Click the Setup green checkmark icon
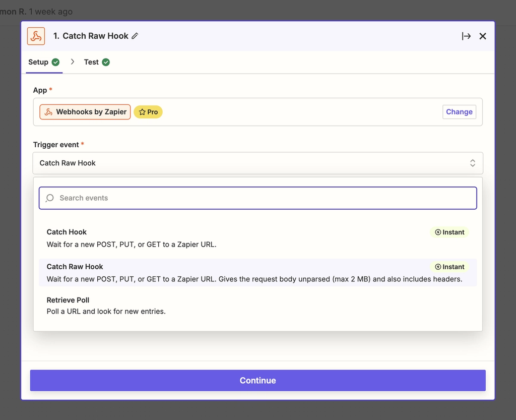 tap(55, 62)
